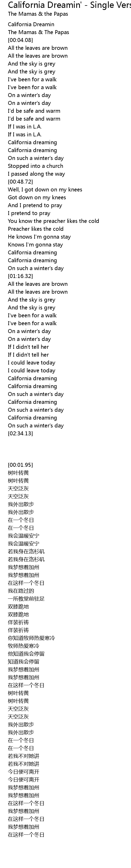Image resolution: width=131 pixels, height=868 pixels.
Task: Click the Chinese line '他知道我会停留'
Action: point(26,654)
